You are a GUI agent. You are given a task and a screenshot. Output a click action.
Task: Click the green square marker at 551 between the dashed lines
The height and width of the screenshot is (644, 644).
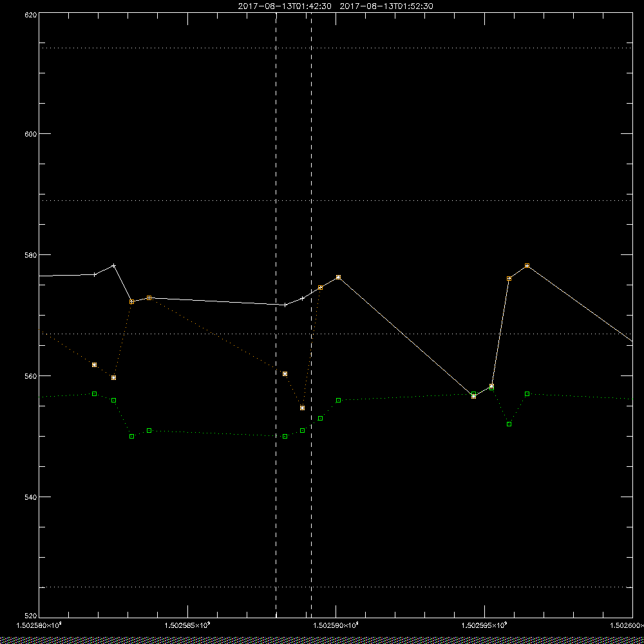click(x=302, y=430)
